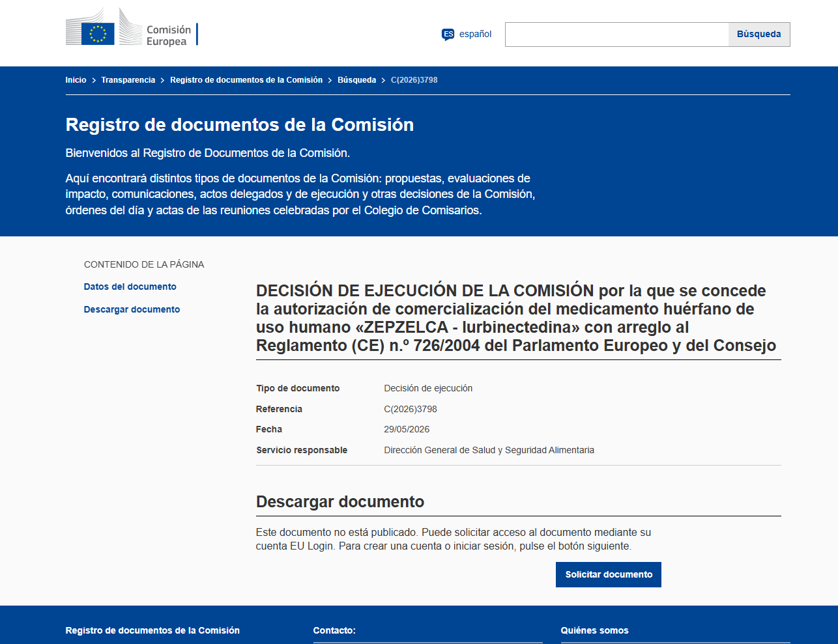Select the reference value C(2026)3798
The height and width of the screenshot is (644, 838).
(411, 409)
